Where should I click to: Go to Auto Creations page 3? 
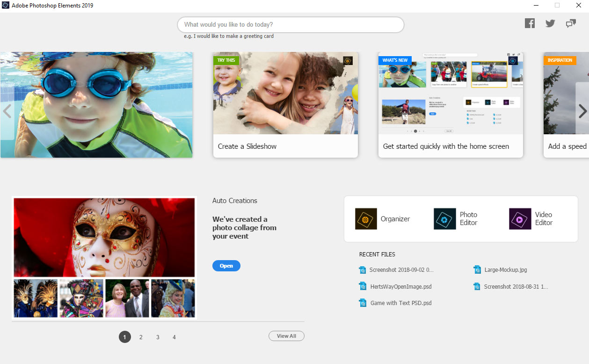158,337
